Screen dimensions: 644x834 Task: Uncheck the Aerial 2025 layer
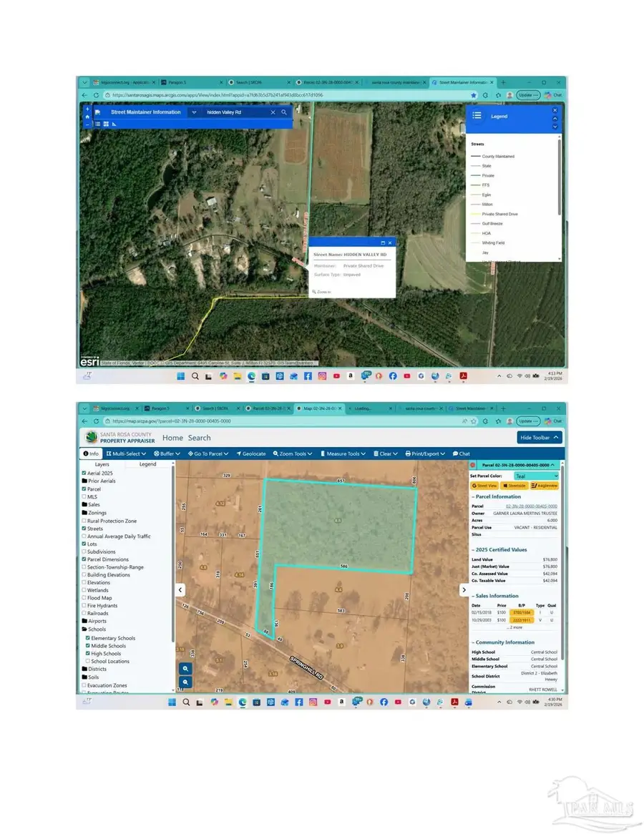pyautogui.click(x=84, y=474)
